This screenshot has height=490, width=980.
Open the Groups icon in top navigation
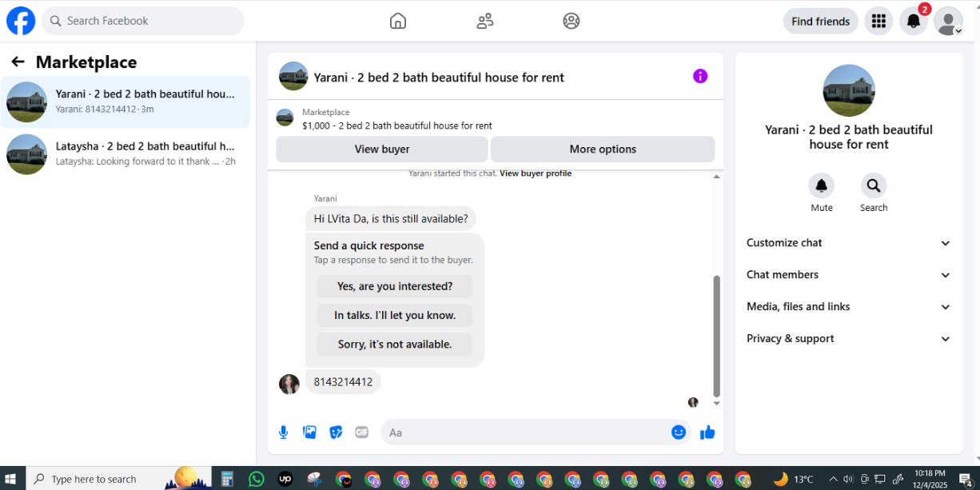click(571, 21)
